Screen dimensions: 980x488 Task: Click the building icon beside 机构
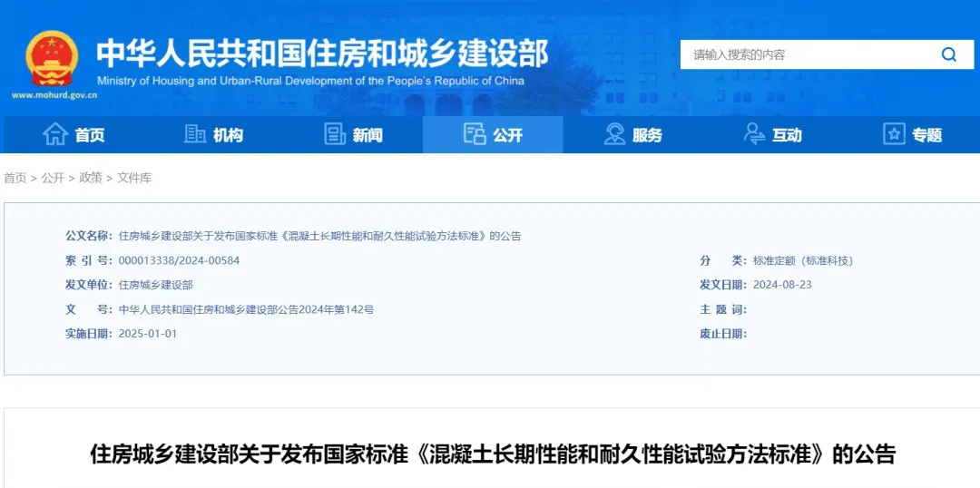(x=195, y=134)
